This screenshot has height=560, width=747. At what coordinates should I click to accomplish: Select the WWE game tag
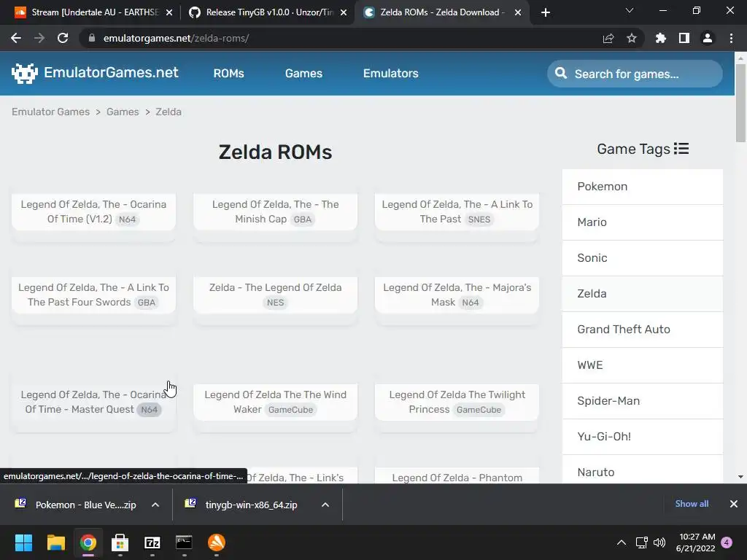click(x=642, y=365)
